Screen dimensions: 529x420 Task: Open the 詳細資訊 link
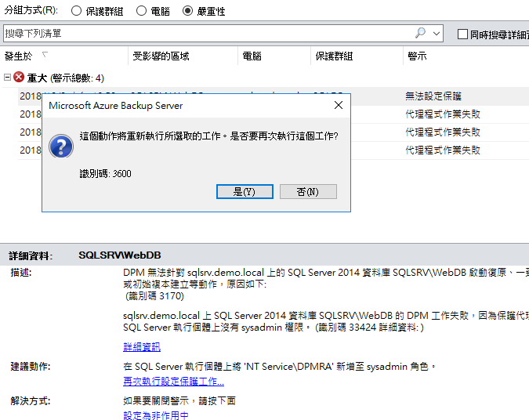click(142, 347)
